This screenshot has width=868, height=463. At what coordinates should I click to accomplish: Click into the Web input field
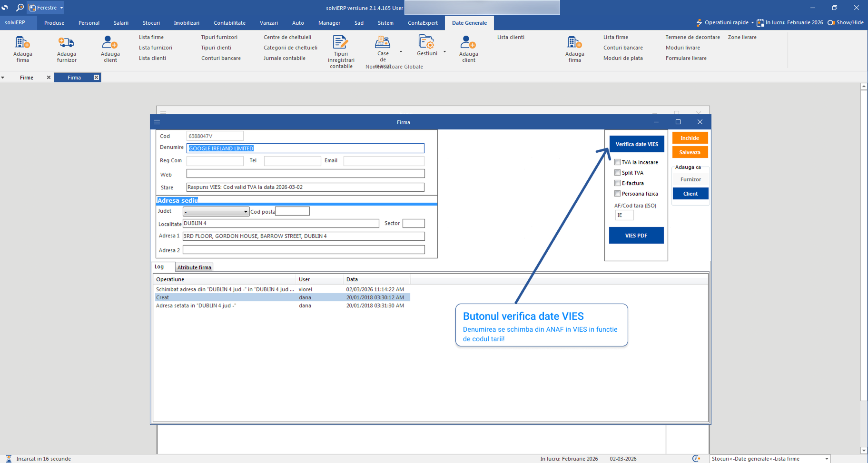(x=305, y=174)
